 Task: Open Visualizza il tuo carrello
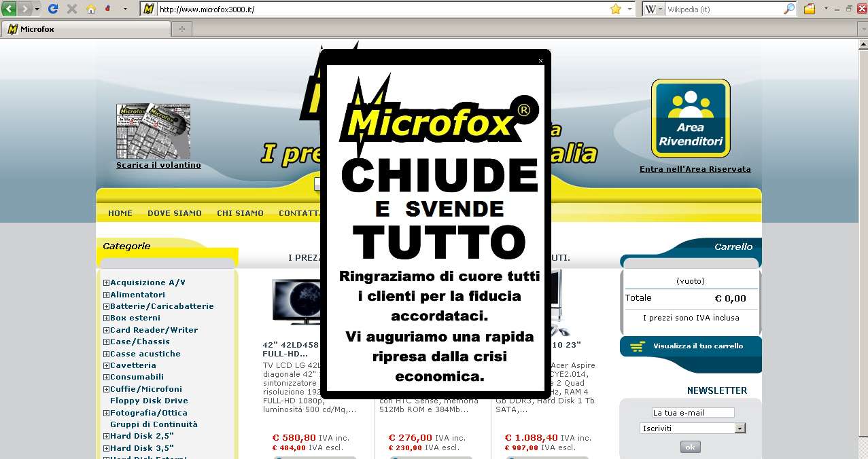pos(698,346)
